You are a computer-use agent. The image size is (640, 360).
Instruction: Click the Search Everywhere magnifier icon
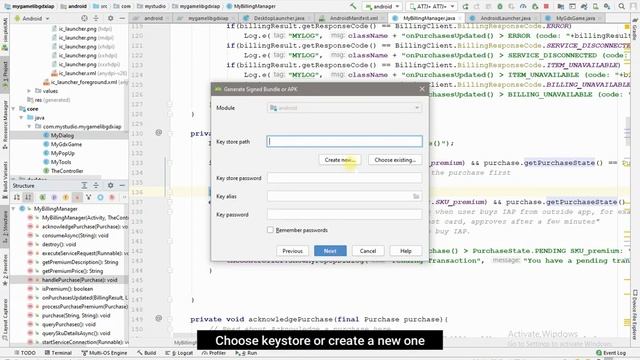pos(622,7)
